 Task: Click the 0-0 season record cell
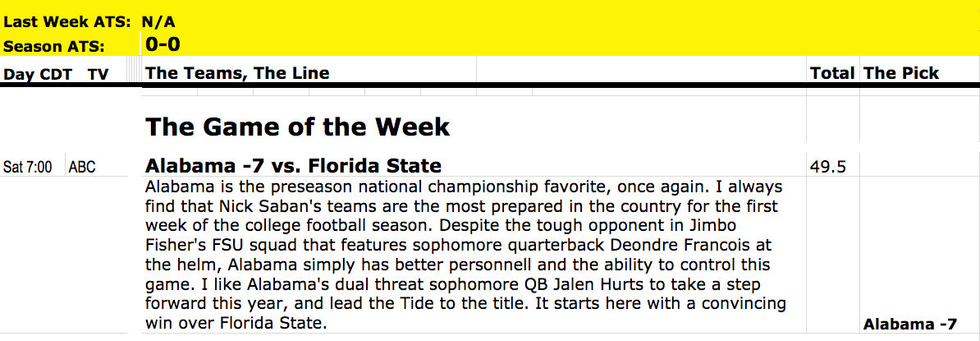click(163, 44)
